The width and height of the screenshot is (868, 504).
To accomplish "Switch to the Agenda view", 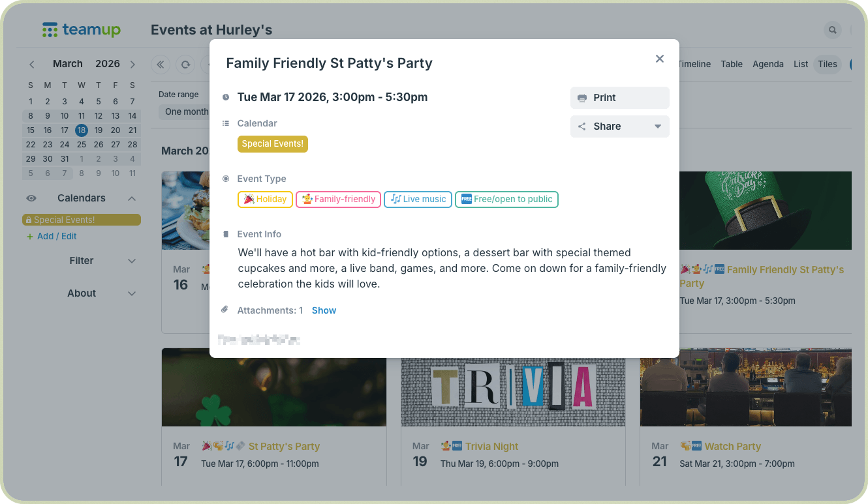I will tap(767, 64).
